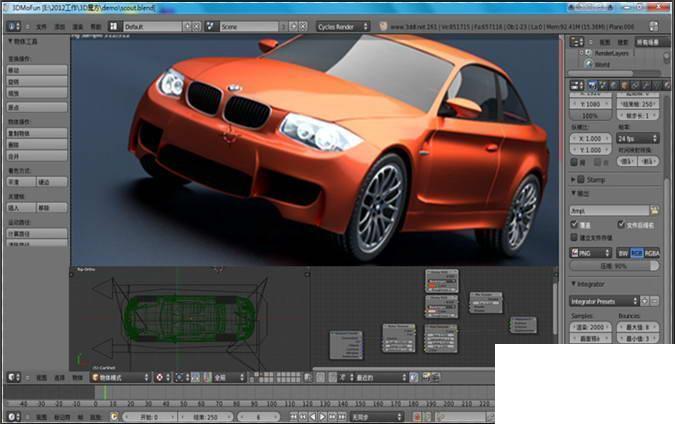Screen dimensions: 675x424
Task: Click the scene browse icon beside Scene field
Action: click(x=211, y=26)
